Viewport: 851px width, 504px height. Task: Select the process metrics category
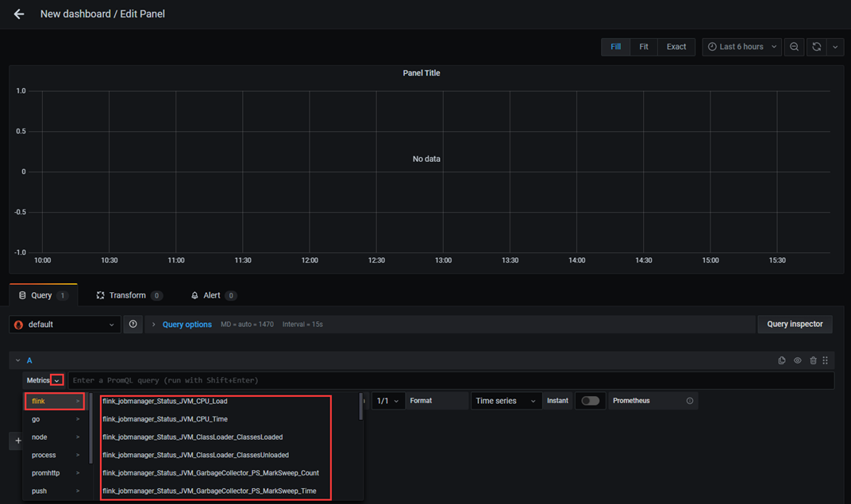coord(54,455)
